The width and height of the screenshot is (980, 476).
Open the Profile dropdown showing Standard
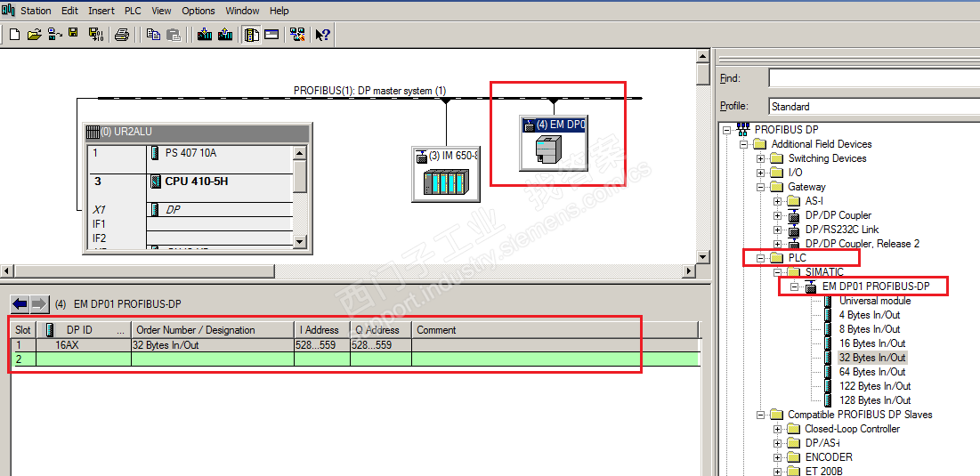(x=874, y=106)
